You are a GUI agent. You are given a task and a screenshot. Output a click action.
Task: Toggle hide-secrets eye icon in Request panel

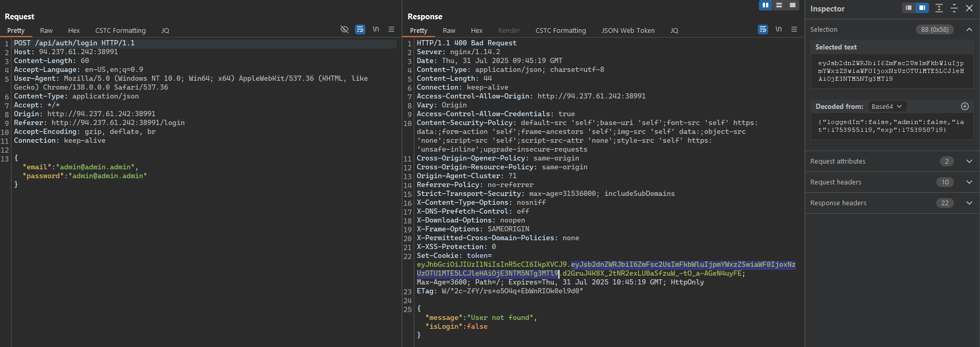coord(345,29)
